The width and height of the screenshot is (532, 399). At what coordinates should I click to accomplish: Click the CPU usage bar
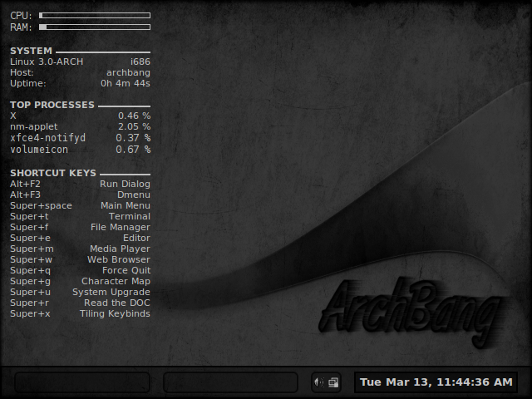pos(95,15)
